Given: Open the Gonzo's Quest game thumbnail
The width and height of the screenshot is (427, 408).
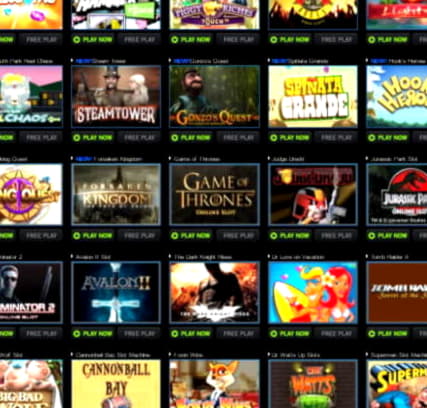Looking at the screenshot, I should click(214, 96).
